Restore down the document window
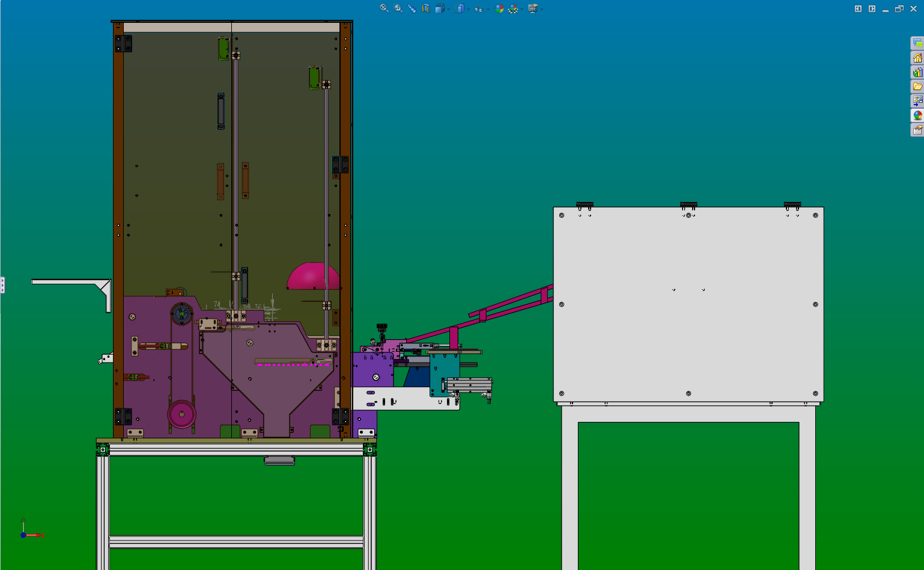Image resolution: width=924 pixels, height=570 pixels. [899, 8]
